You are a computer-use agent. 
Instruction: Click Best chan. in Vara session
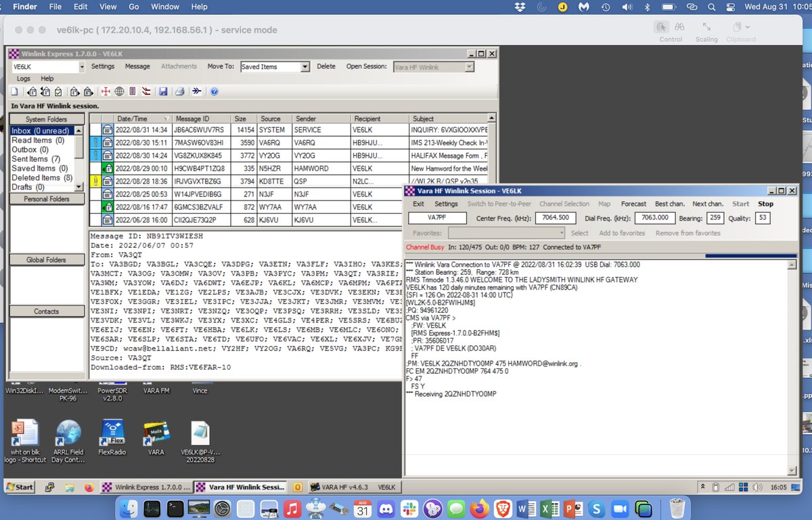pyautogui.click(x=669, y=204)
